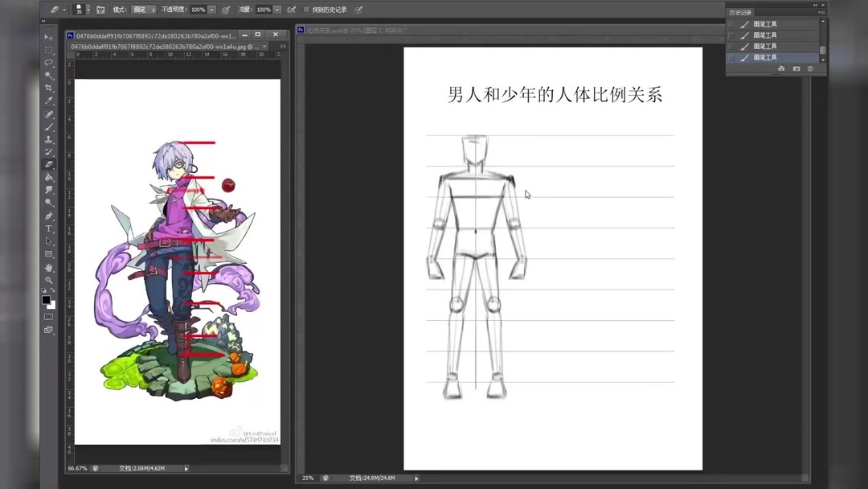Enable the erase-to-history checkbox in options bar
Screen dimensions: 868x489
pyautogui.click(x=305, y=9)
